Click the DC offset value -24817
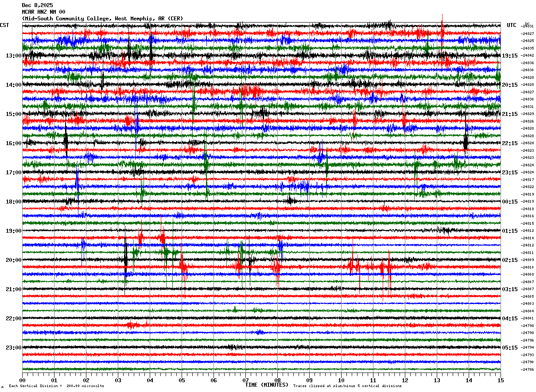The image size is (536, 392). [x=527, y=180]
